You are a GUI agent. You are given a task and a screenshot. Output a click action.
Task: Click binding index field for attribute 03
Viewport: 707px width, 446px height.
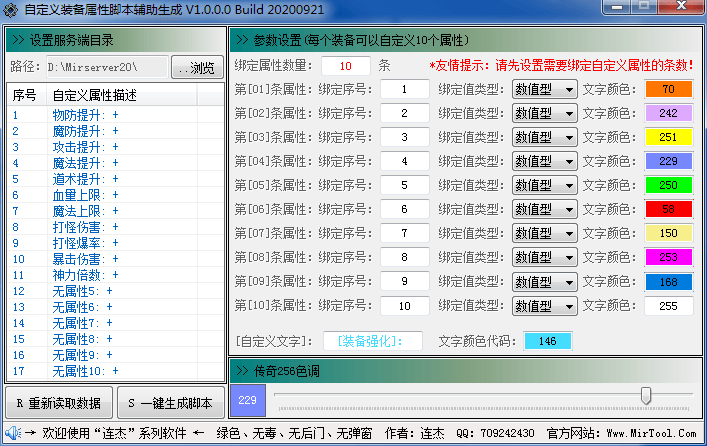(x=405, y=137)
